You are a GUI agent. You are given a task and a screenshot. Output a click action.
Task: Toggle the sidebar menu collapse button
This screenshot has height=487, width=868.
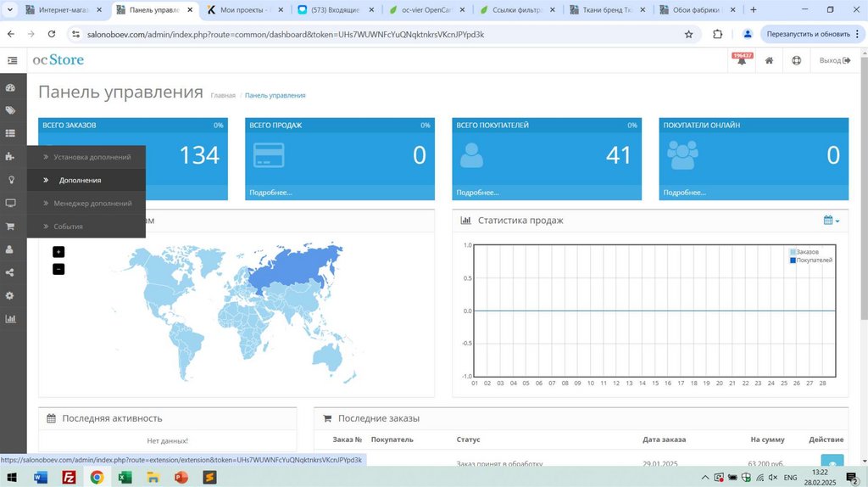click(x=13, y=61)
